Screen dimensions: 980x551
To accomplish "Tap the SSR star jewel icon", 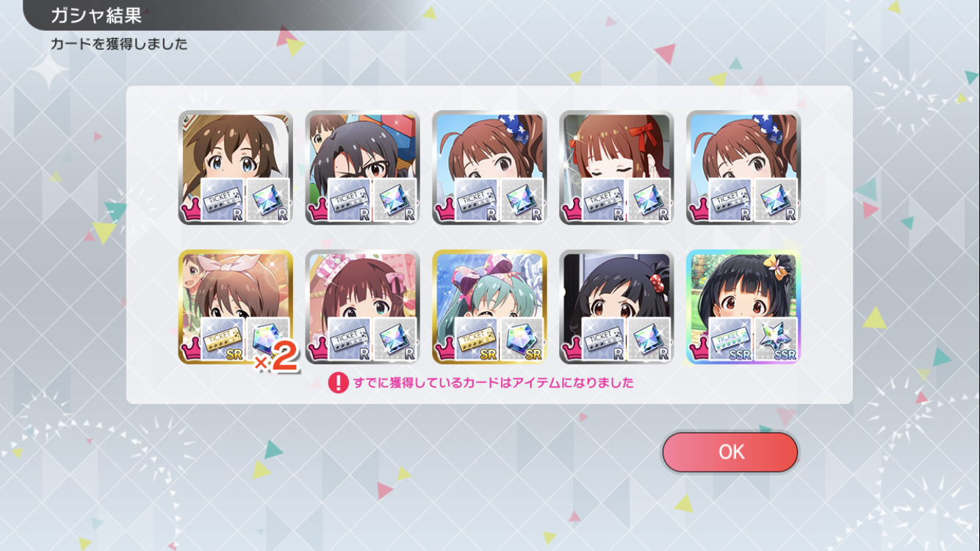I will click(777, 339).
